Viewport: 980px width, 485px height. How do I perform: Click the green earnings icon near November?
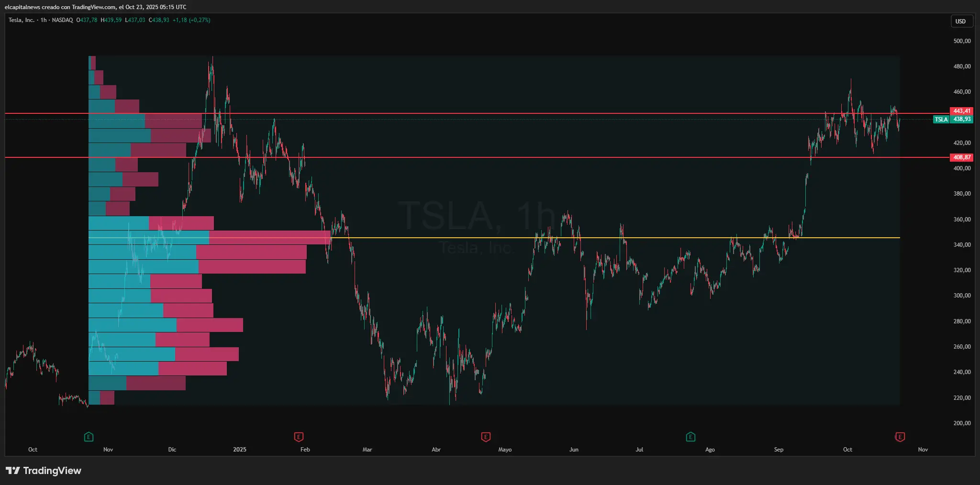point(89,436)
